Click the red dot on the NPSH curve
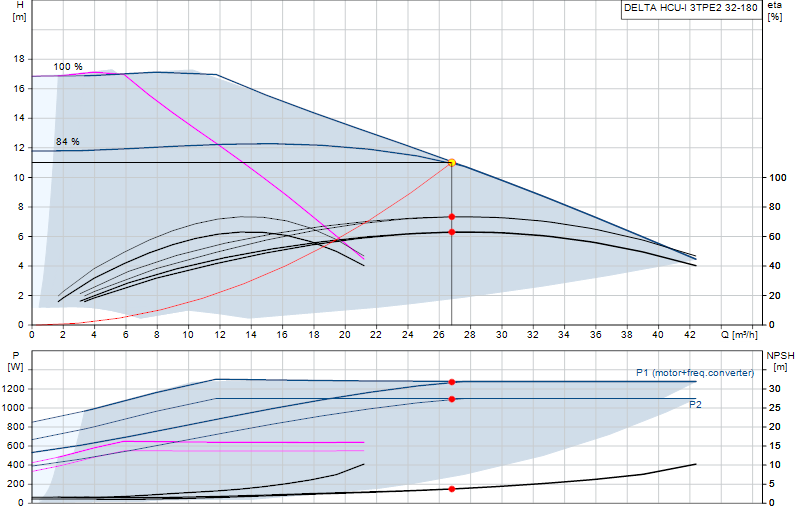The width and height of the screenshot is (800, 520). point(452,489)
